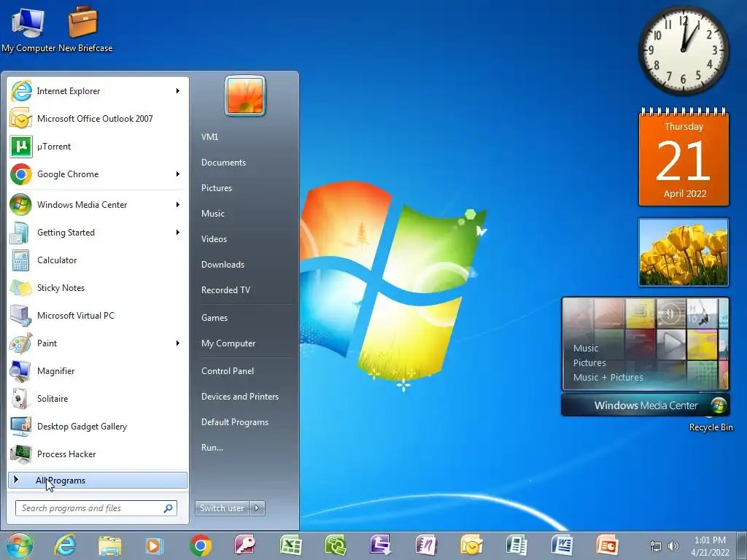
Task: Open My Computer desktop icon
Action: click(28, 29)
